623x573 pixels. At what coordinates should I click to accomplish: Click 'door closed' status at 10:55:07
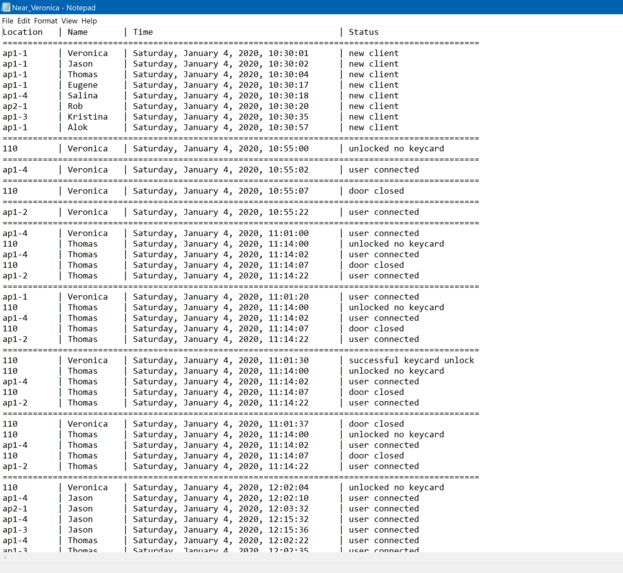click(376, 191)
